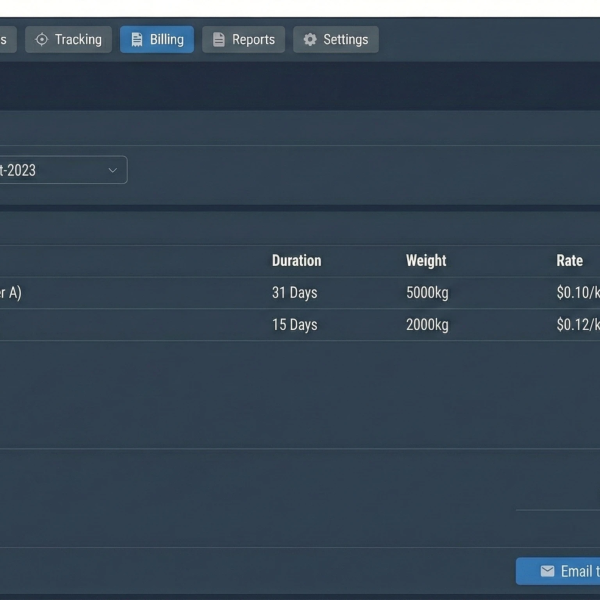Click the Billing invoice icon
The height and width of the screenshot is (600, 600).
pyautogui.click(x=137, y=40)
